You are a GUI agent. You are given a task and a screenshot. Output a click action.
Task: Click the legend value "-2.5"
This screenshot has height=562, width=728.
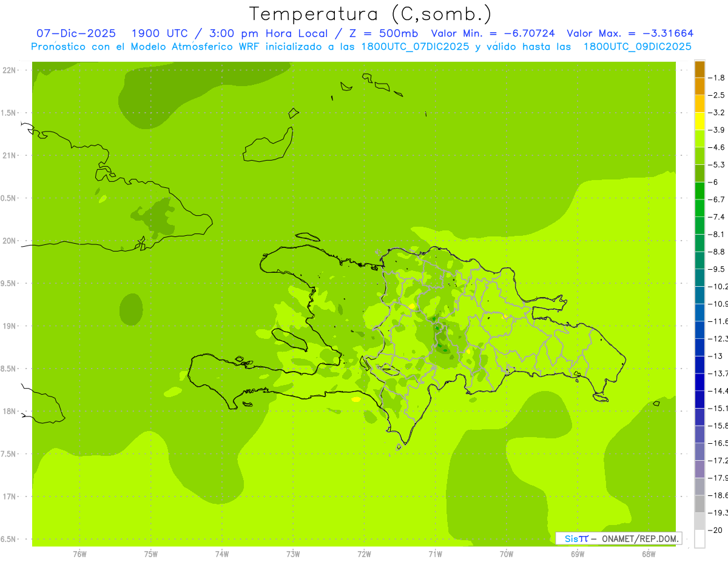(717, 95)
